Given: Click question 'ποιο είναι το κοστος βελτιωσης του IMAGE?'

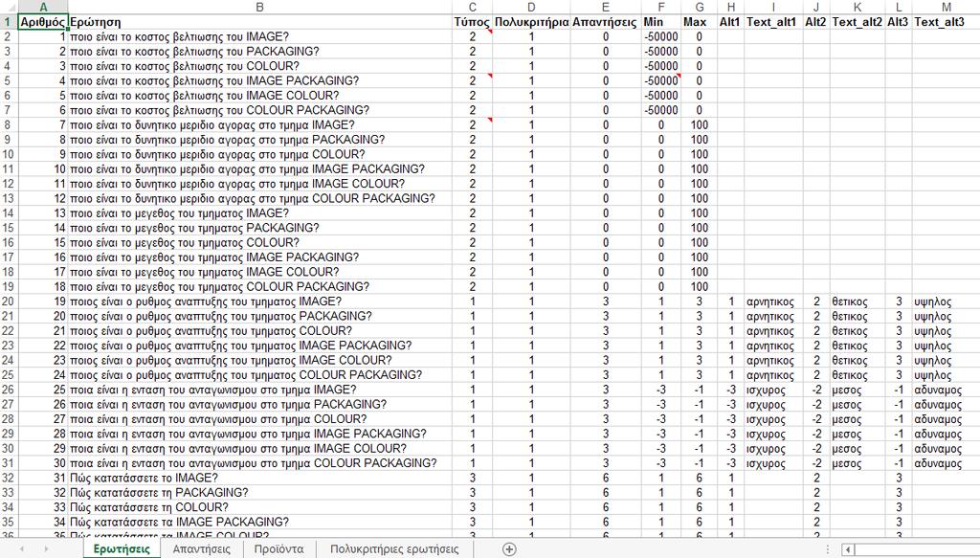Looking at the screenshot, I should click(260, 36).
